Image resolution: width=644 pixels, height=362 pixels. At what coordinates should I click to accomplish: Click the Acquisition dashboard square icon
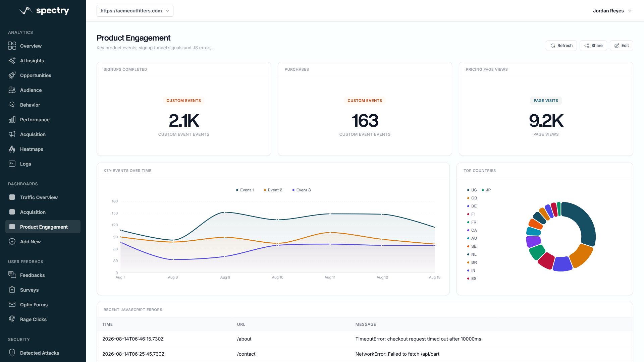pos(12,212)
